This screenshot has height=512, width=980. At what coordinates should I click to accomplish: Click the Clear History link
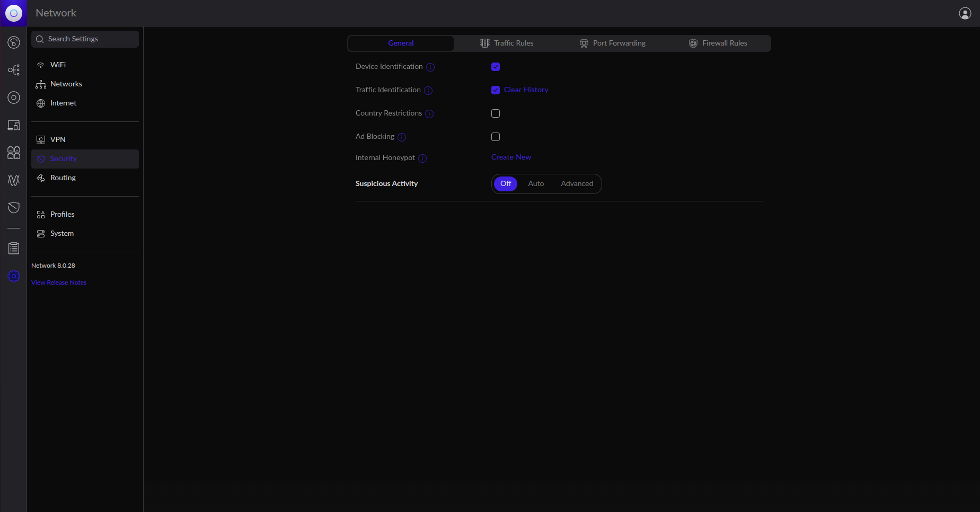tap(526, 90)
